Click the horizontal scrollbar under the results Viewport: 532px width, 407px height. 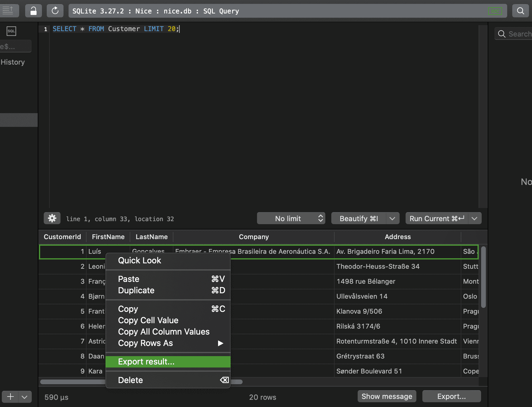pos(141,382)
